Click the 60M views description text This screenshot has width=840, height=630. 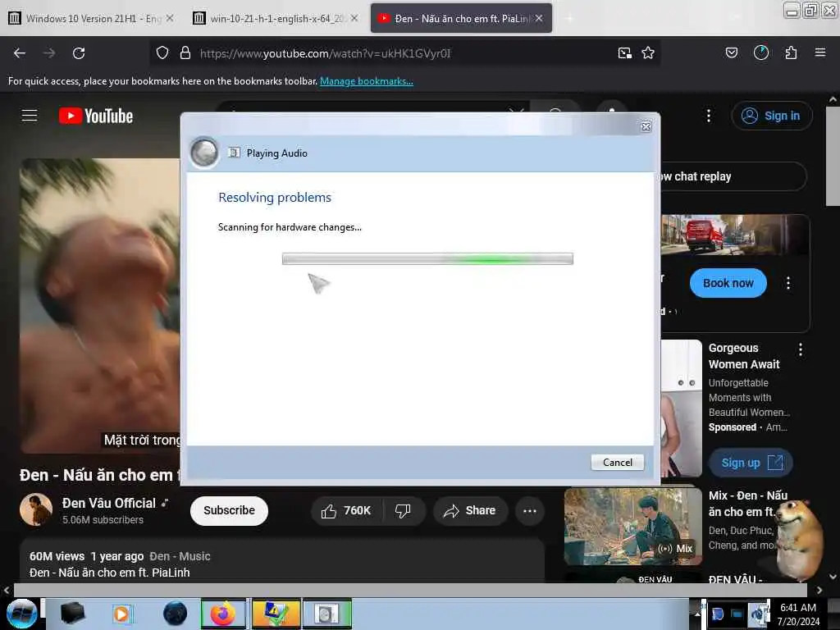pyautogui.click(x=57, y=556)
